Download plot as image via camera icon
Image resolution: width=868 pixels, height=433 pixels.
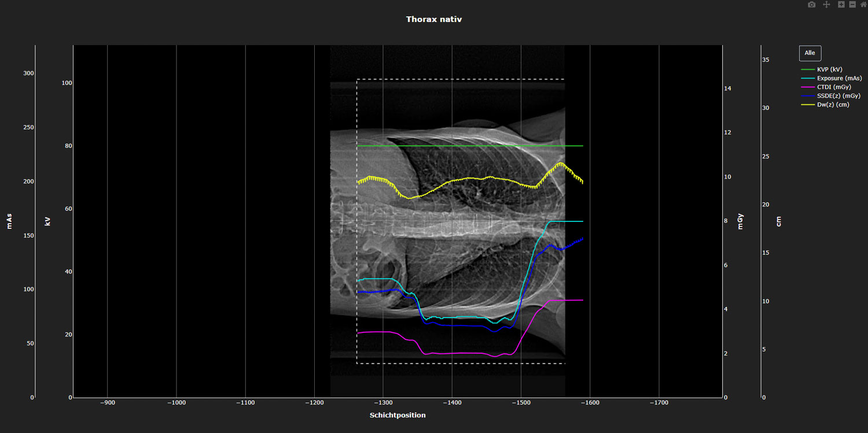(811, 5)
